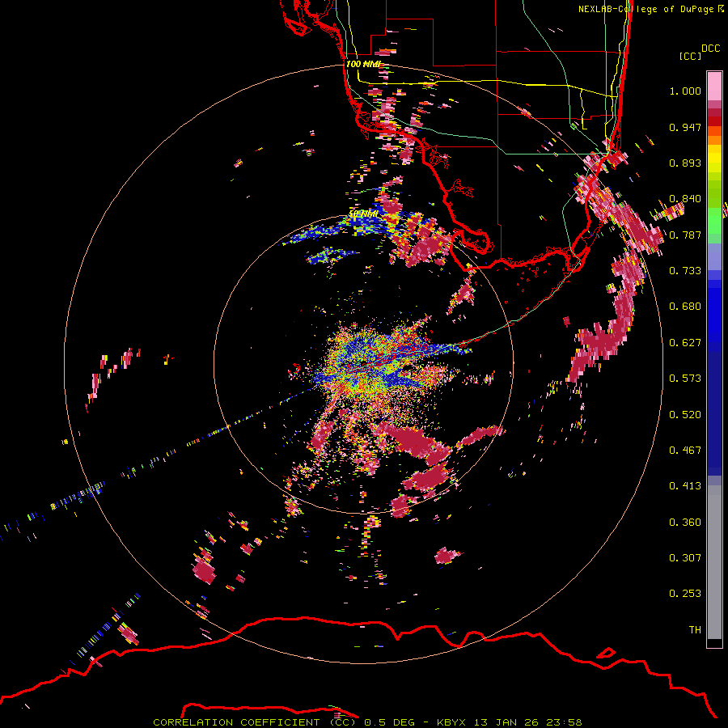Click the 0.5 DEG elevation text
728x728 pixels.
point(389,722)
